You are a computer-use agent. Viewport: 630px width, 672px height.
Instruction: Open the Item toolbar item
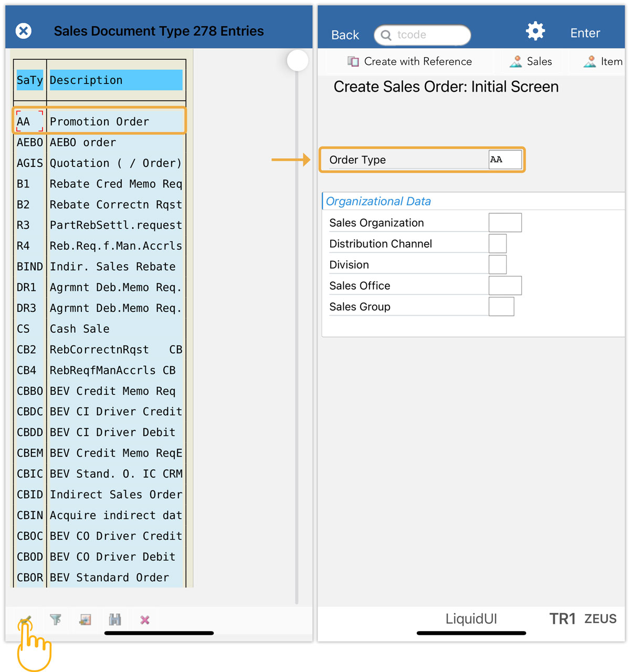pyautogui.click(x=603, y=61)
